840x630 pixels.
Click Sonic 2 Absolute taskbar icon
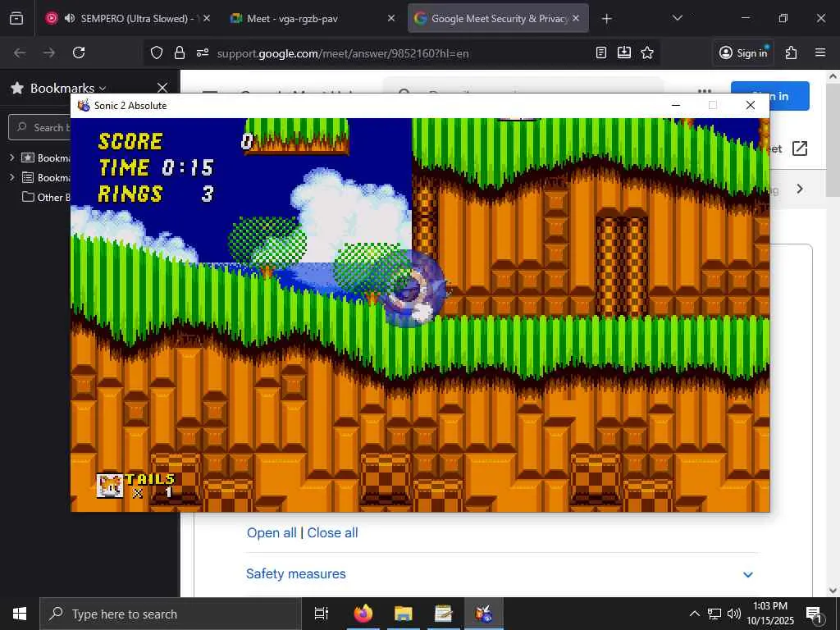484,614
